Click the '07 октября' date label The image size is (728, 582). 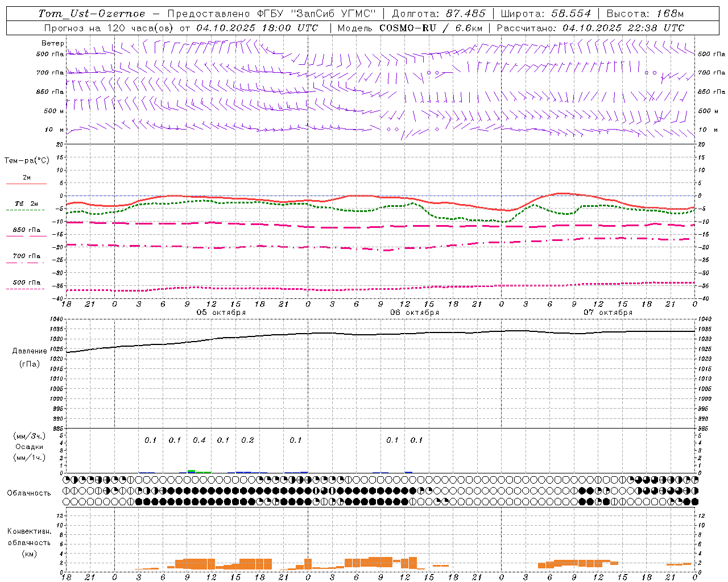(x=608, y=313)
